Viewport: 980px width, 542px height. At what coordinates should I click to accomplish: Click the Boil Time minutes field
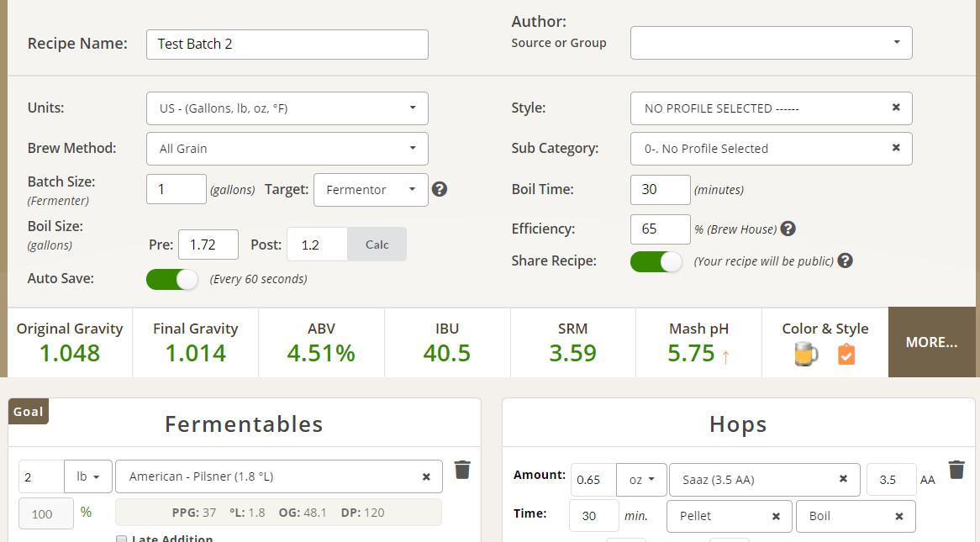(660, 190)
